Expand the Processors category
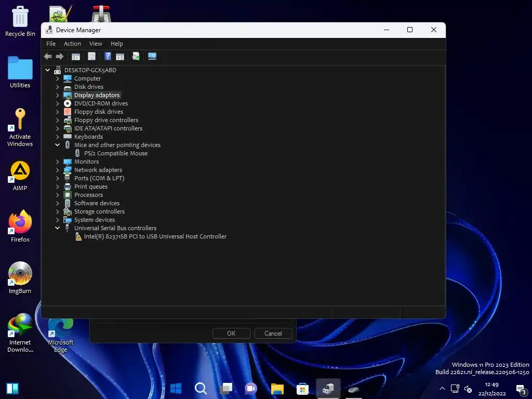 [x=57, y=195]
